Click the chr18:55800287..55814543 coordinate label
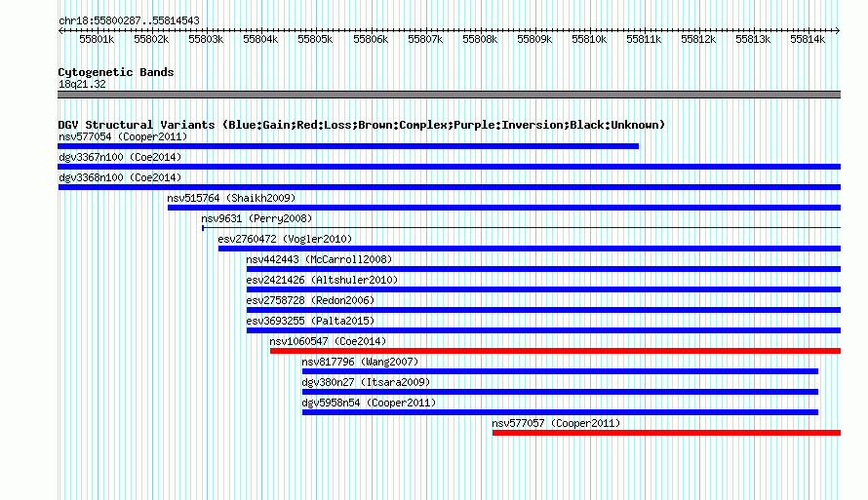The image size is (868, 500). coord(129,20)
